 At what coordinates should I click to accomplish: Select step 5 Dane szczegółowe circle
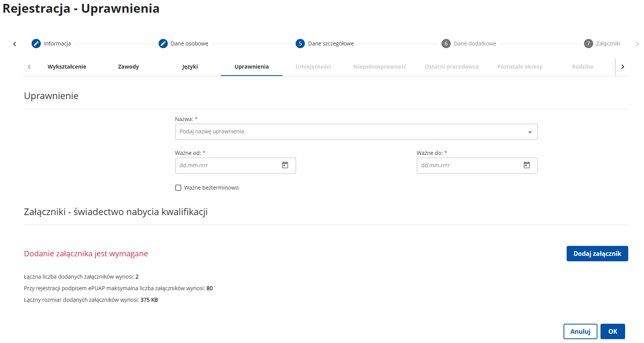pos(300,44)
